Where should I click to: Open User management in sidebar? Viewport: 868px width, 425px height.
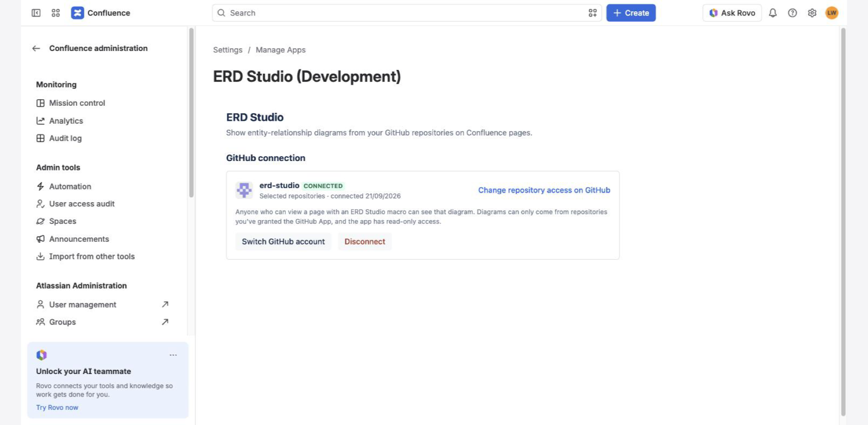point(83,305)
